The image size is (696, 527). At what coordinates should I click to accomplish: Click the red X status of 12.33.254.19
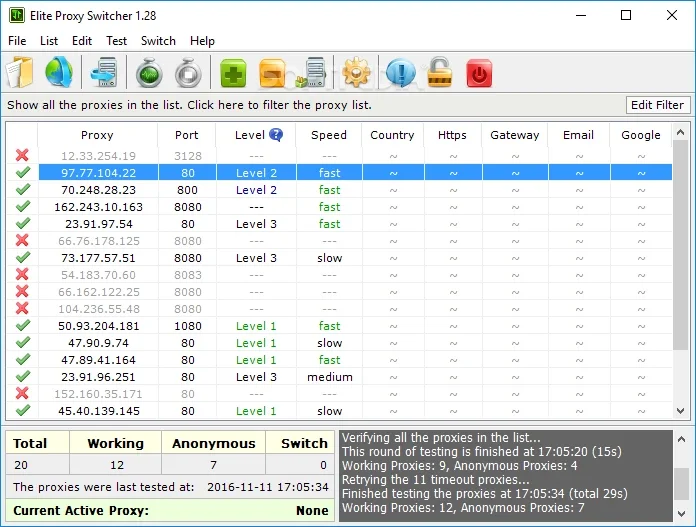(22, 155)
